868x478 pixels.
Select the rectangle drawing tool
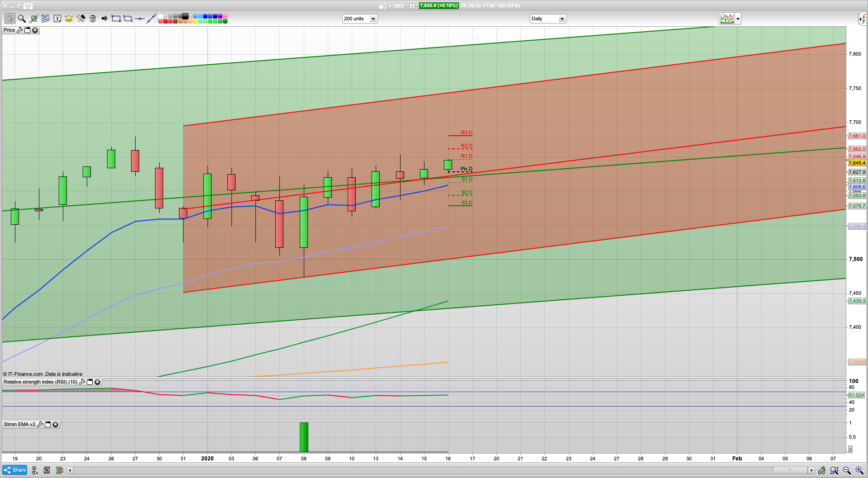click(x=116, y=19)
